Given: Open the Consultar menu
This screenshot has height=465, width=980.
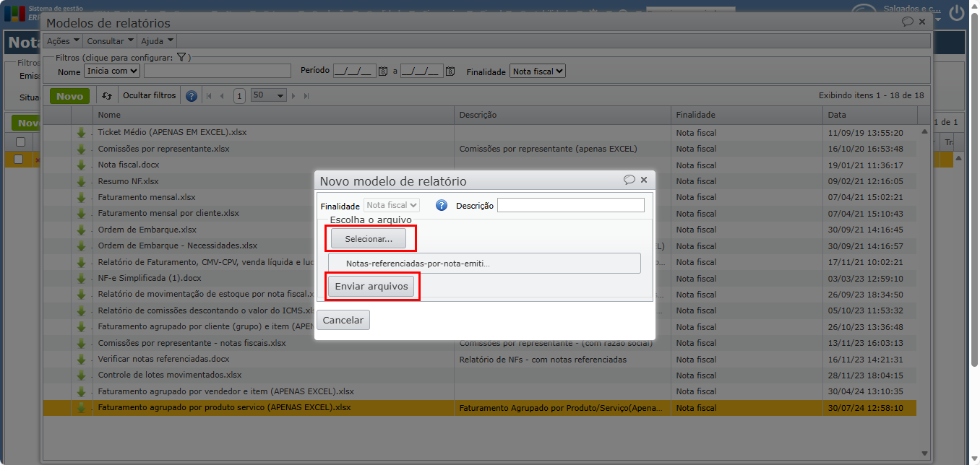Looking at the screenshot, I should (110, 41).
